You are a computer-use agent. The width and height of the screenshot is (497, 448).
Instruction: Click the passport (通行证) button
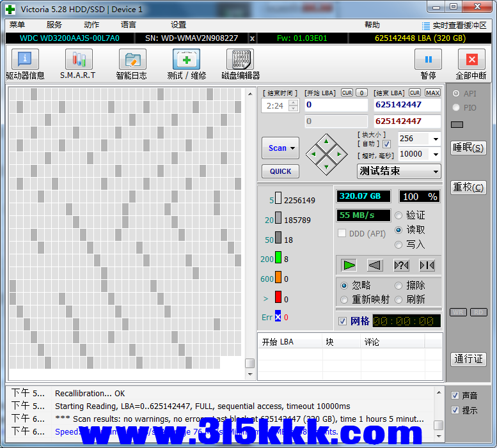(x=468, y=359)
